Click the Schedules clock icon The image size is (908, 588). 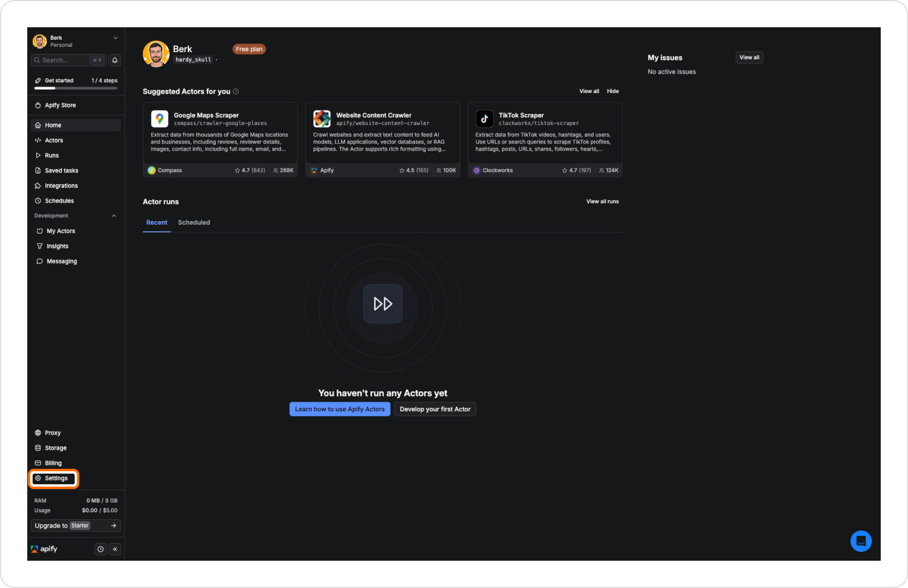pyautogui.click(x=38, y=201)
